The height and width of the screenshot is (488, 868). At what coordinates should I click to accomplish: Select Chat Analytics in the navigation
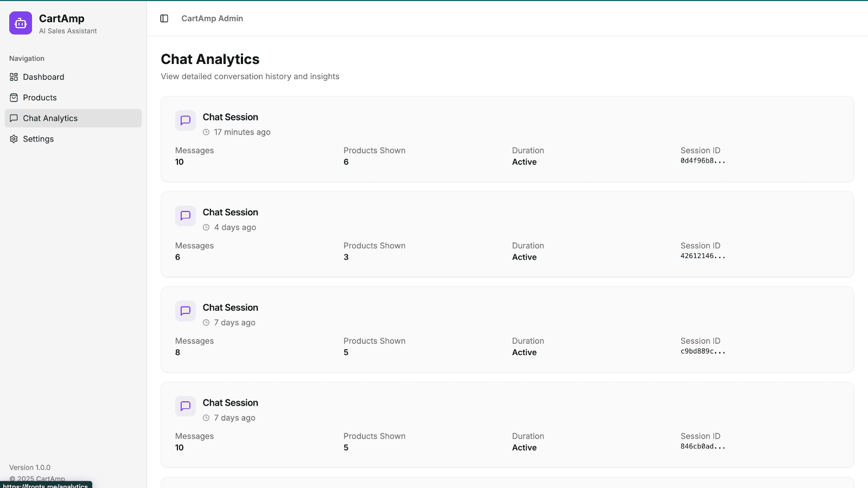(x=50, y=118)
